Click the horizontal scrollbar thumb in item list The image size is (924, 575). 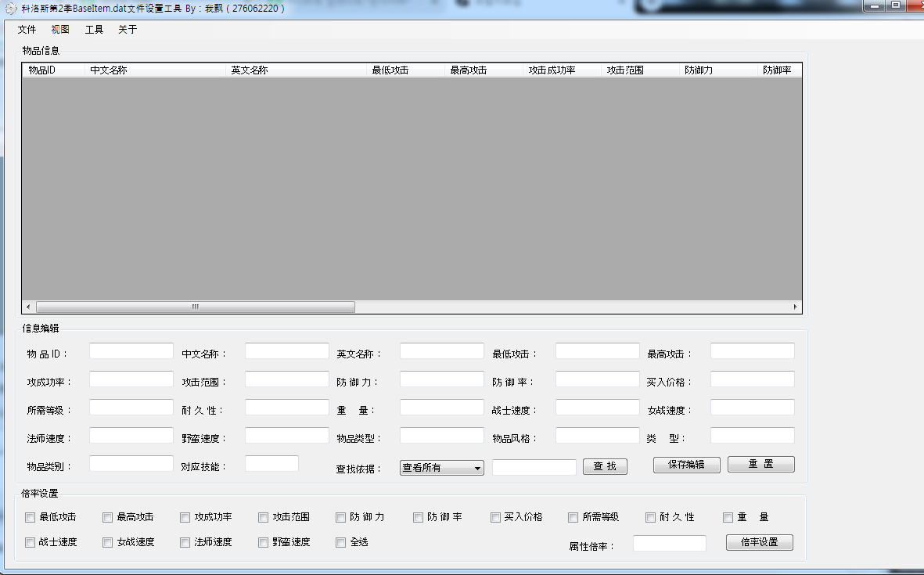pyautogui.click(x=196, y=307)
